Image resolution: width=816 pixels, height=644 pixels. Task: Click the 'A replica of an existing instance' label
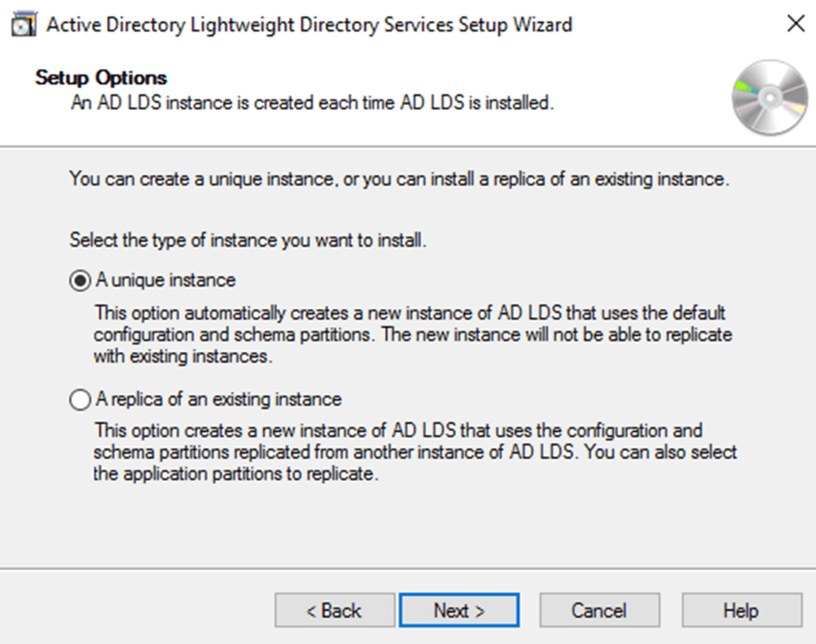point(214,400)
